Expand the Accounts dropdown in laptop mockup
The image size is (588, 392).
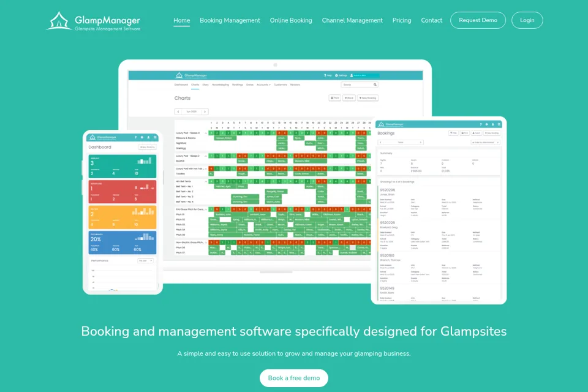263,85
